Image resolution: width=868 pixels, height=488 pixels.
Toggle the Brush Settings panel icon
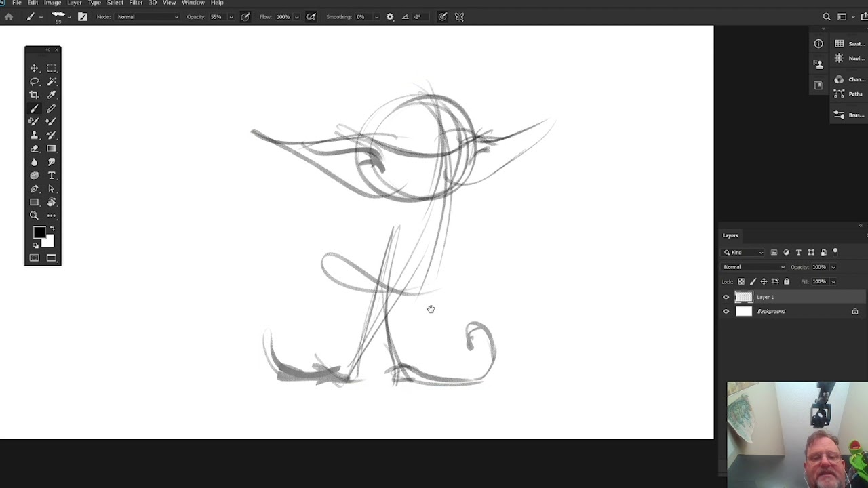(83, 17)
